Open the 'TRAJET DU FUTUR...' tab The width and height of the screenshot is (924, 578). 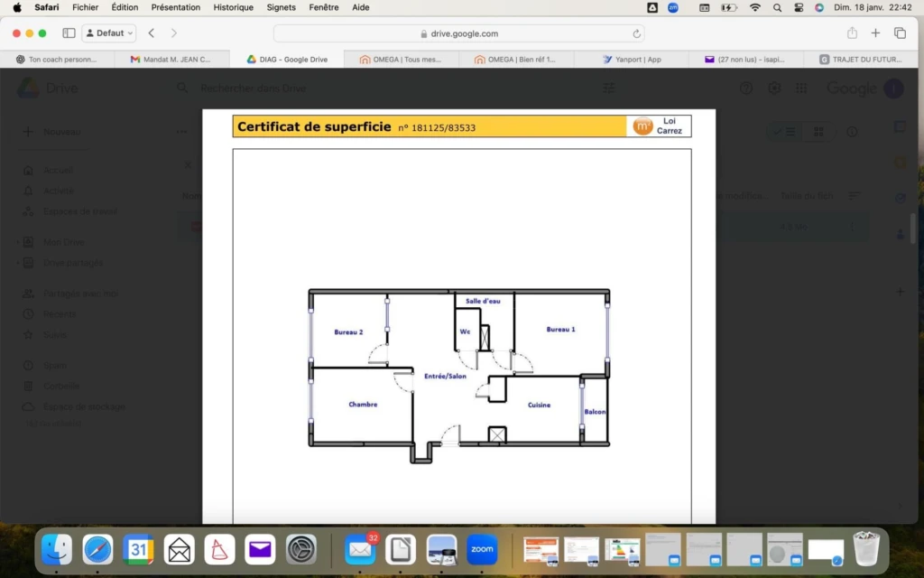pos(860,59)
